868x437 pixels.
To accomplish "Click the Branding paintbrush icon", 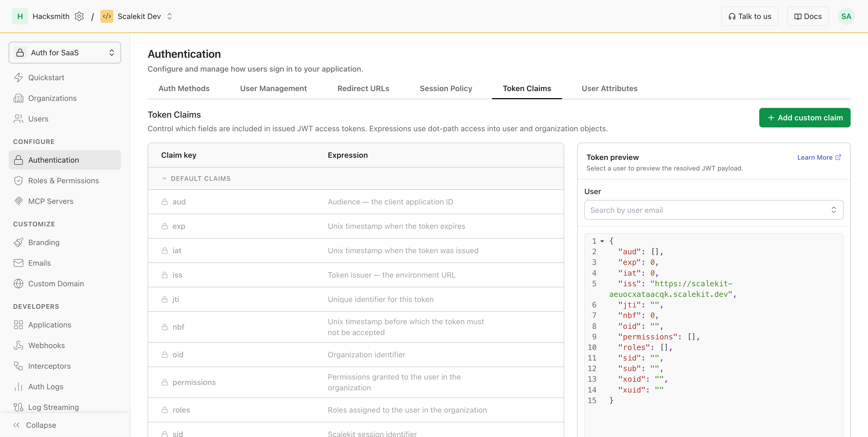I will pyautogui.click(x=18, y=242).
